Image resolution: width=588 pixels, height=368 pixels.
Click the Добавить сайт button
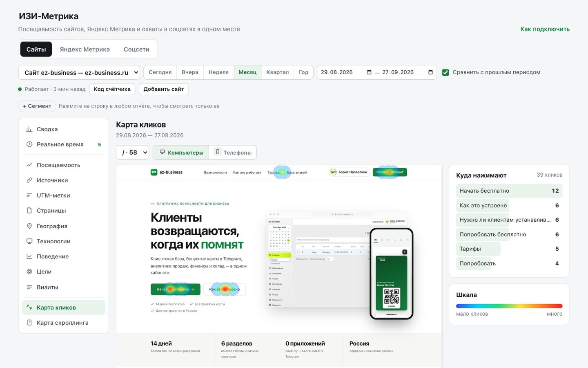click(164, 89)
